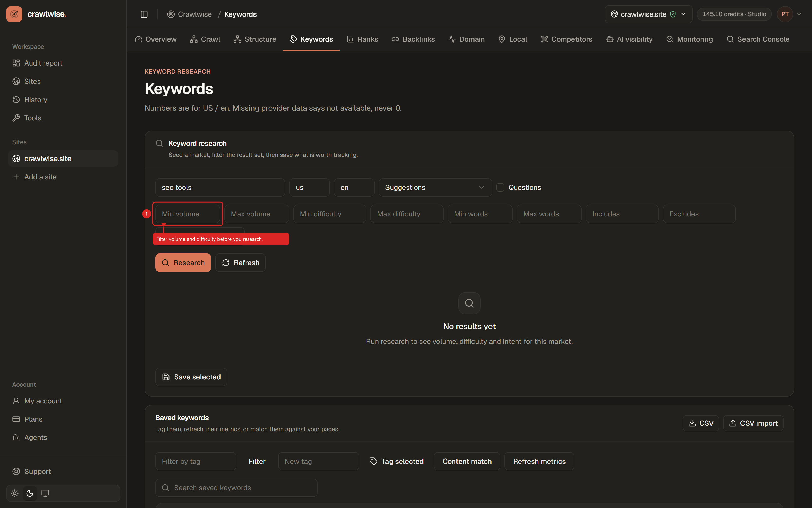Go to the Local tab
The width and height of the screenshot is (812, 508).
[513, 39]
